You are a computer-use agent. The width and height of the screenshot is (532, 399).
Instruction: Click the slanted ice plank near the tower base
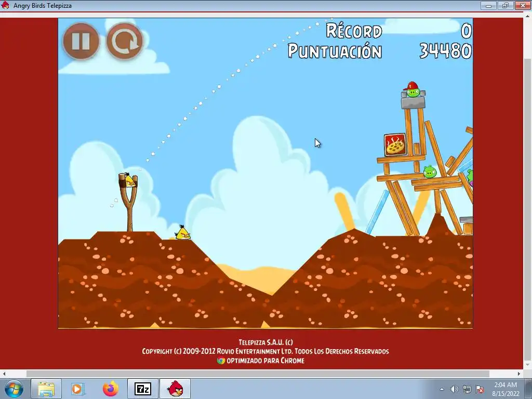[x=377, y=212]
